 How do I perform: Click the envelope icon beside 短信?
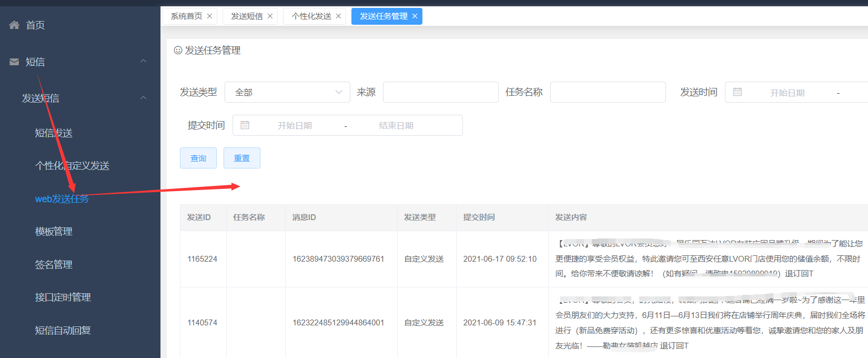tap(14, 62)
